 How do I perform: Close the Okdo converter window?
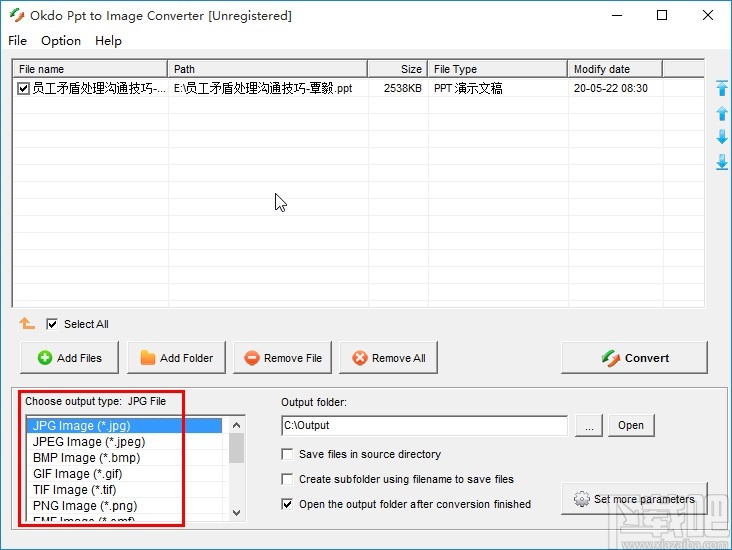708,15
